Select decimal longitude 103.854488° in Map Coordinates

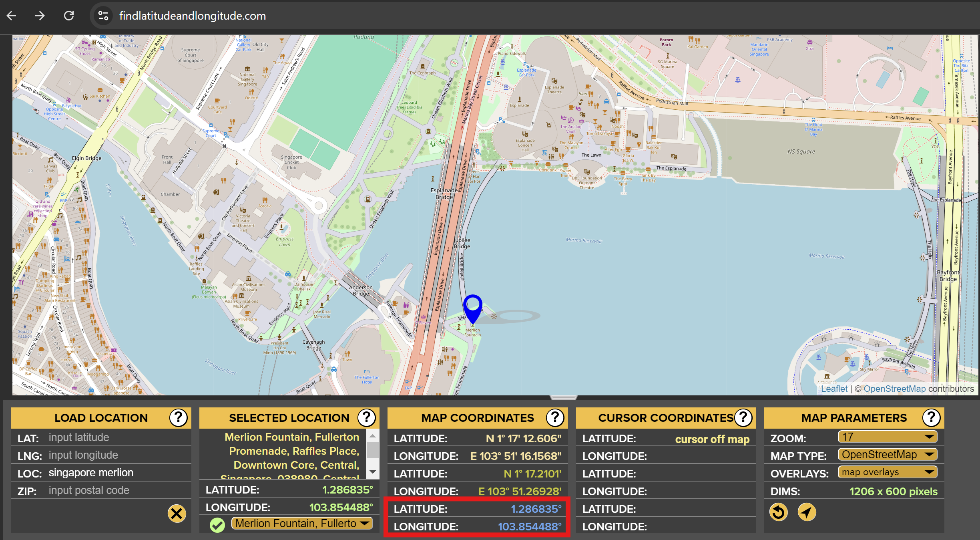(530, 526)
